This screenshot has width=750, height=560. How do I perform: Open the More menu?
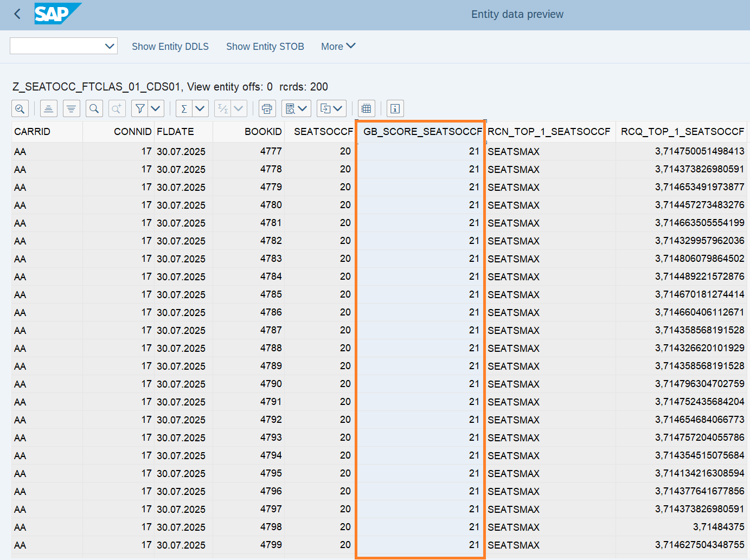click(x=338, y=47)
